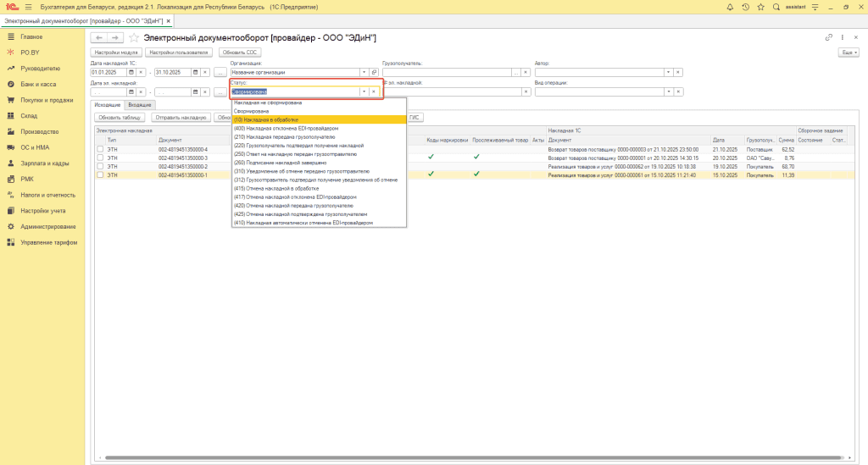Click the Настройки модуля button
The width and height of the screenshot is (868, 465).
pyautogui.click(x=115, y=53)
